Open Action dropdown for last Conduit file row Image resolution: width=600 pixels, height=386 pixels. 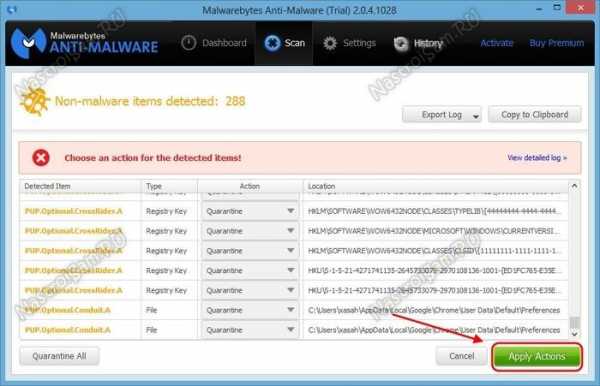click(249, 330)
